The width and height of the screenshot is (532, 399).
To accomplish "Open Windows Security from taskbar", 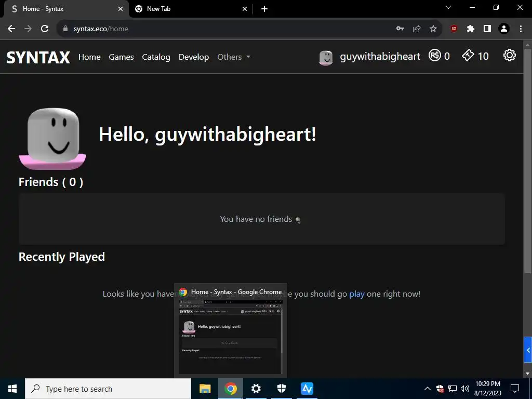I will (x=281, y=389).
